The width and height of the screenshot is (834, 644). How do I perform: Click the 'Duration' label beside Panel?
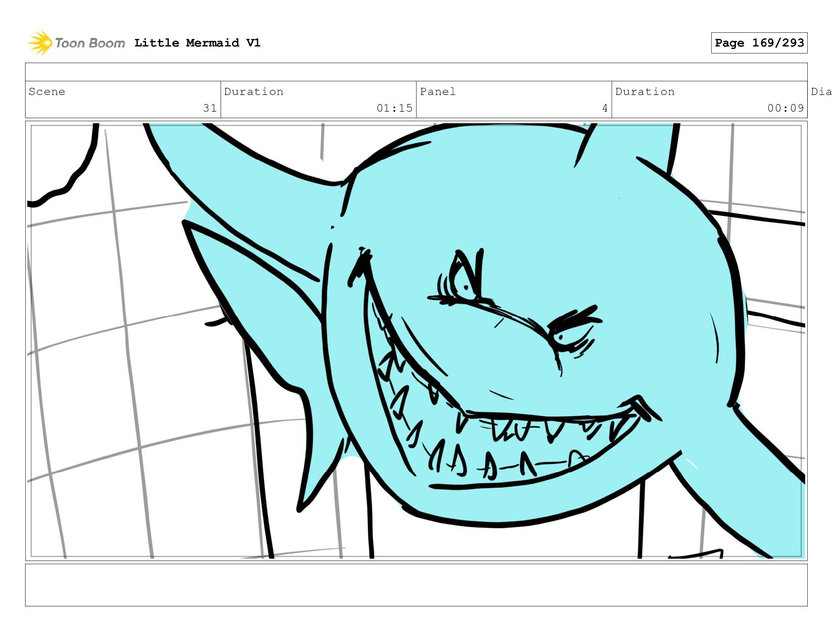[x=645, y=91]
